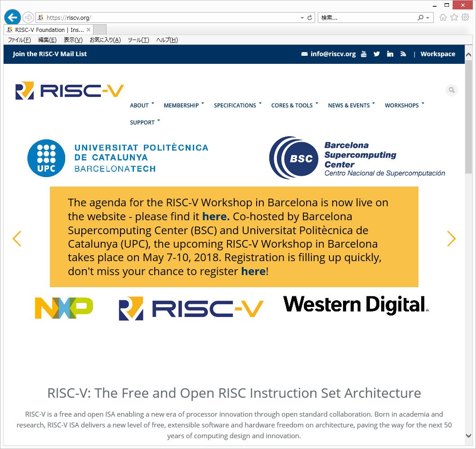
Task: Click the info@riscv.org email link
Action: click(333, 54)
